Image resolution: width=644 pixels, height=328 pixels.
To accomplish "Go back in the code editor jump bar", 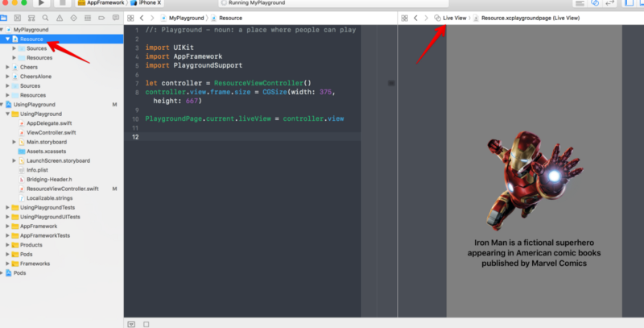I will pos(142,18).
